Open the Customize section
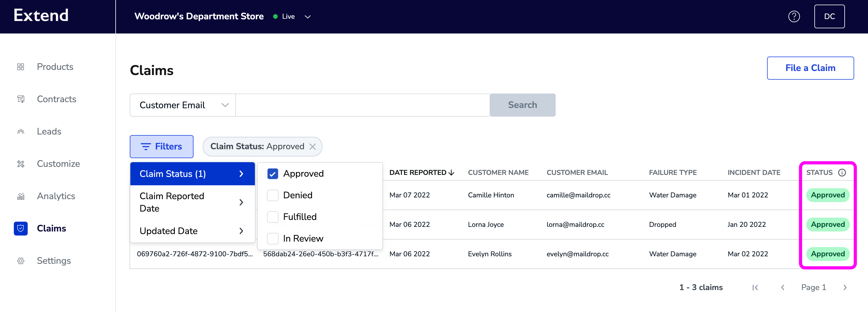Image resolution: width=868 pixels, height=312 pixels. click(x=58, y=164)
